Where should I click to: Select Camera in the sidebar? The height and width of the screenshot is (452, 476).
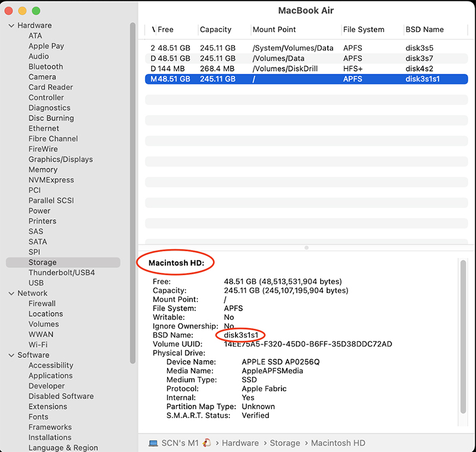42,77
